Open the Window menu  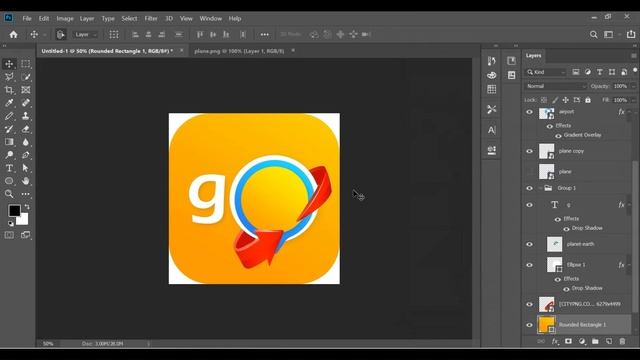211,19
